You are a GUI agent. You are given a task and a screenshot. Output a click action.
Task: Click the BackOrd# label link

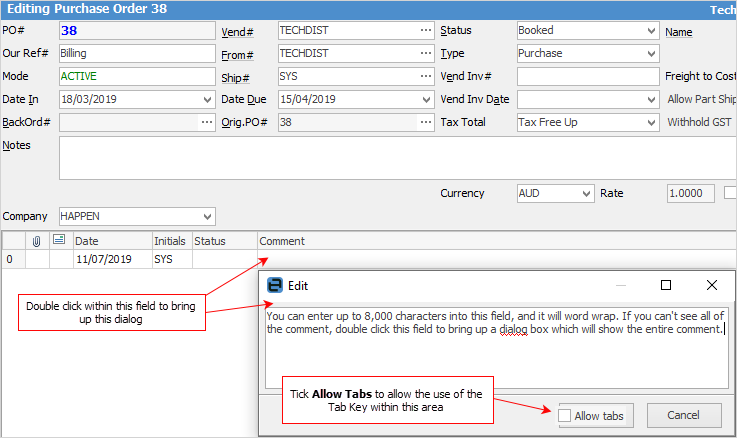click(26, 122)
